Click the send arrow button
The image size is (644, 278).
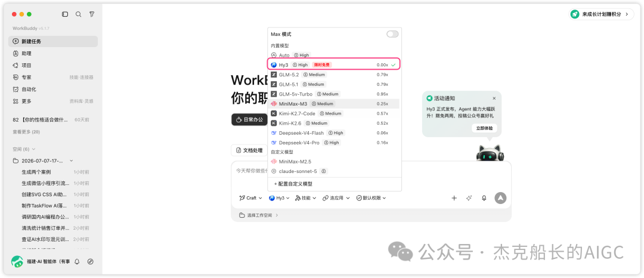click(500, 198)
